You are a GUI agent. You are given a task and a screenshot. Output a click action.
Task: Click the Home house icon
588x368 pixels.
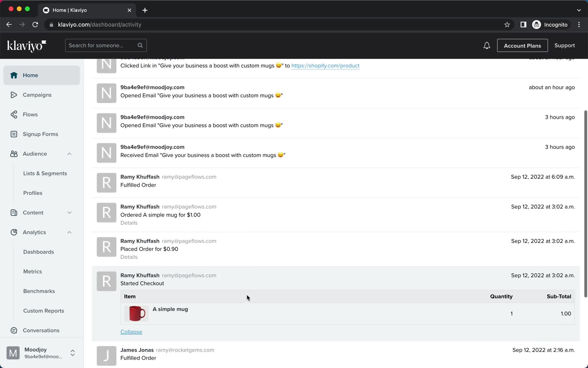pyautogui.click(x=14, y=75)
